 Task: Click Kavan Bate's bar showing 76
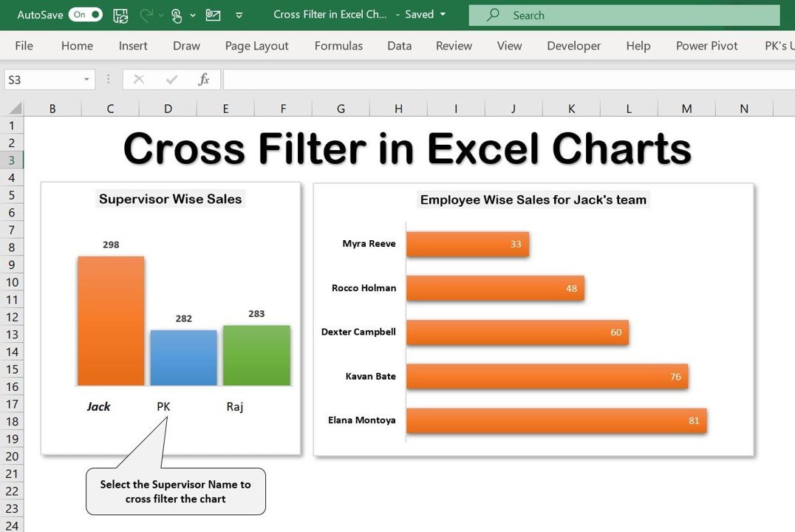pos(547,376)
